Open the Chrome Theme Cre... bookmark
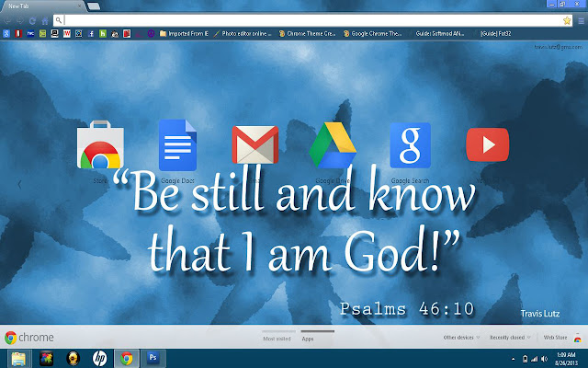The height and width of the screenshot is (368, 588). tap(307, 34)
